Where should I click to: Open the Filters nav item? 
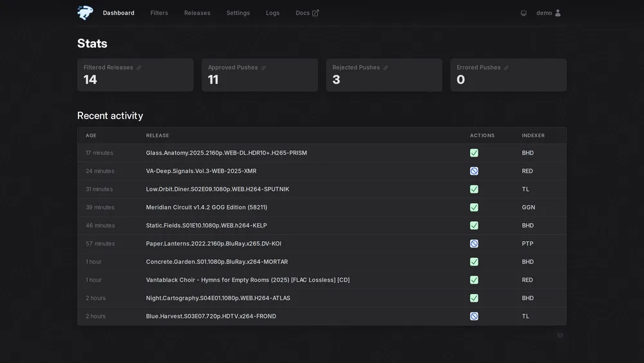click(x=159, y=13)
